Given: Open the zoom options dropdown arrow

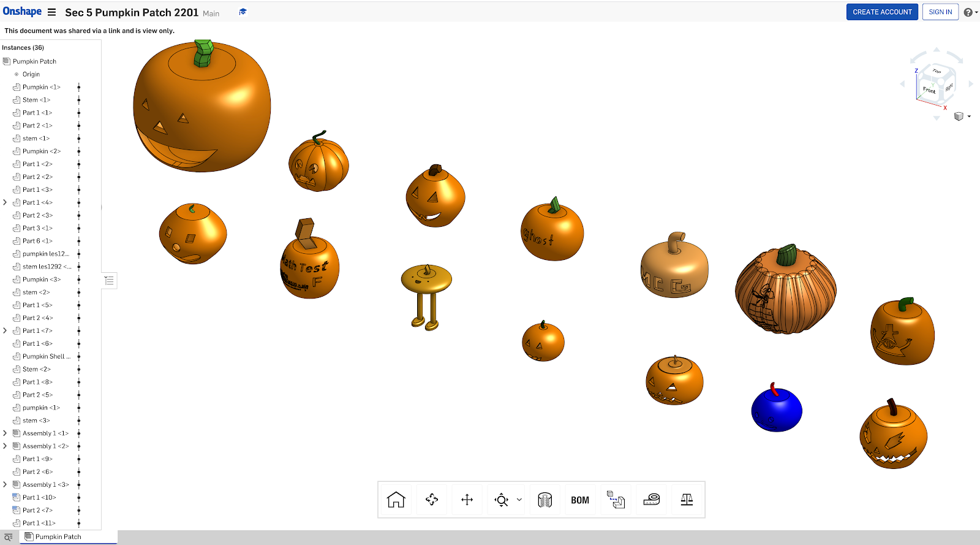Looking at the screenshot, I should 519,500.
